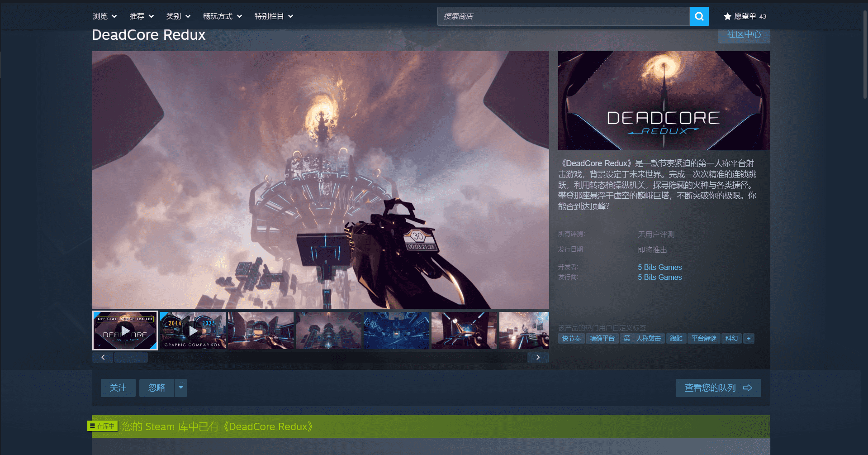
Task: Open the 社区中心 community hub
Action: [743, 34]
